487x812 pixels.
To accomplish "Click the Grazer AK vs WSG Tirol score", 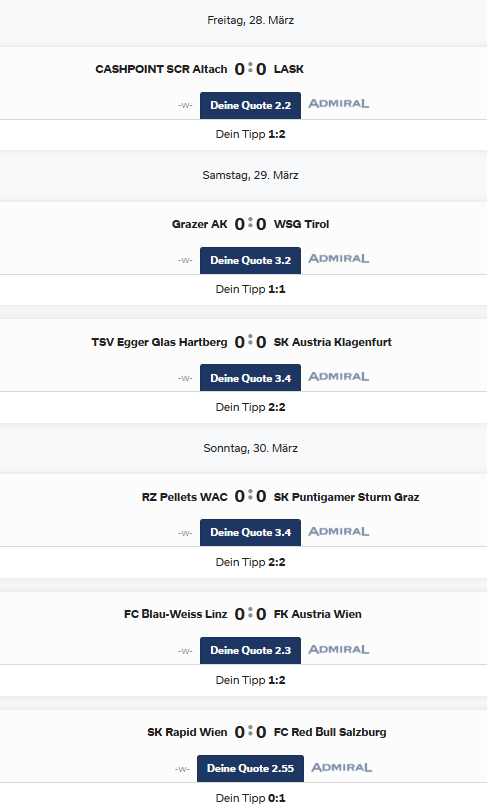I will point(250,224).
